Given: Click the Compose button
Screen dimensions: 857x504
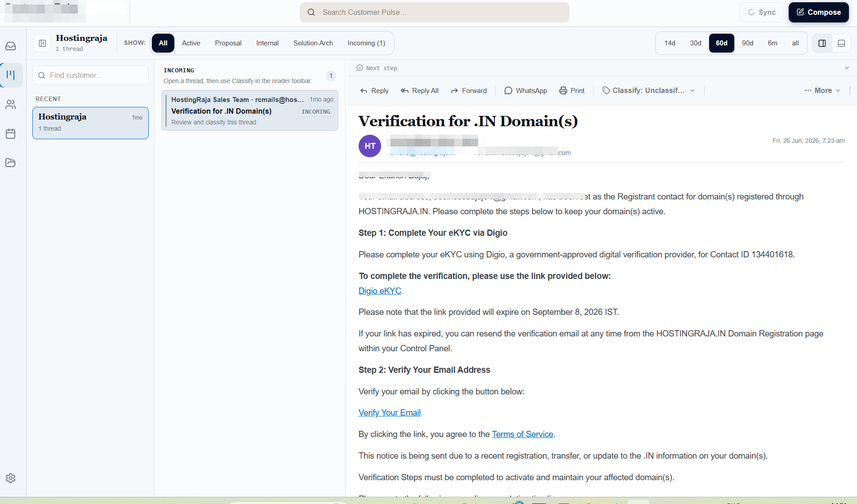Looking at the screenshot, I should coord(818,12).
